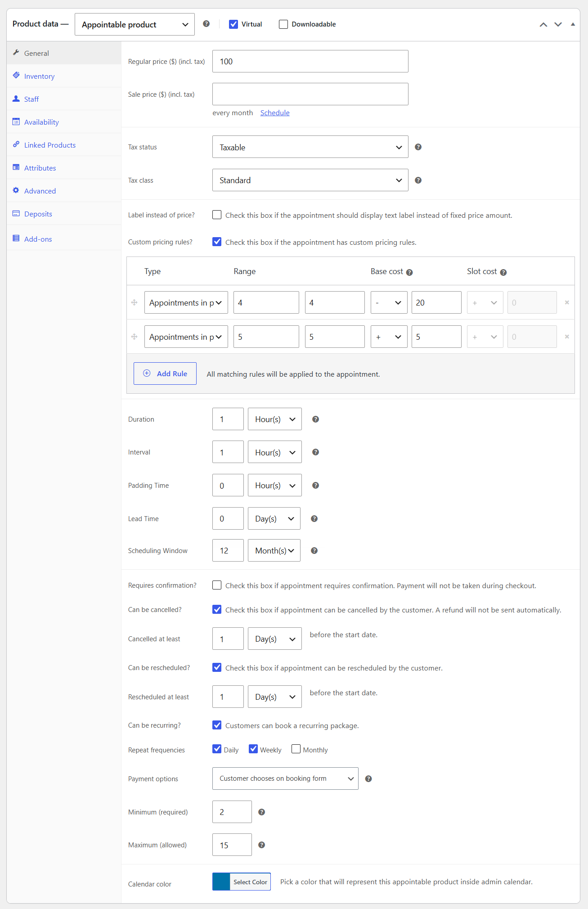Open the Staff tab
Image resolution: width=588 pixels, height=909 pixels.
64,99
